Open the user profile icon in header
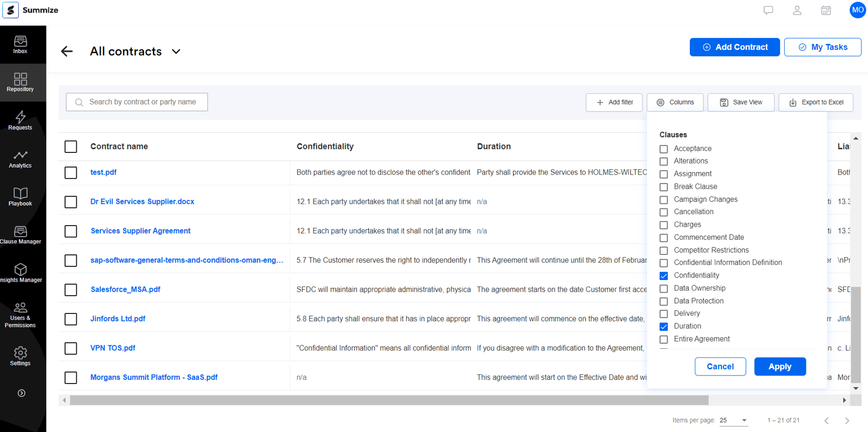 click(x=797, y=10)
